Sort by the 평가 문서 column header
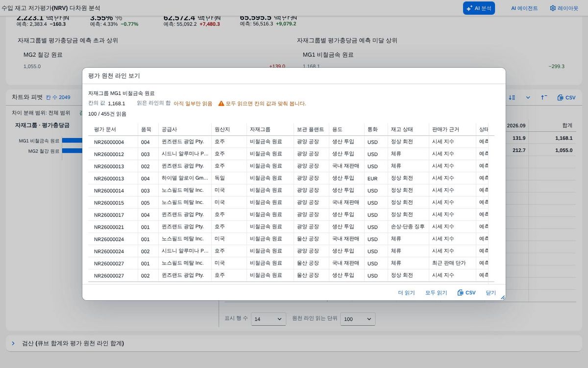The width and height of the screenshot is (588, 368). coord(113,130)
